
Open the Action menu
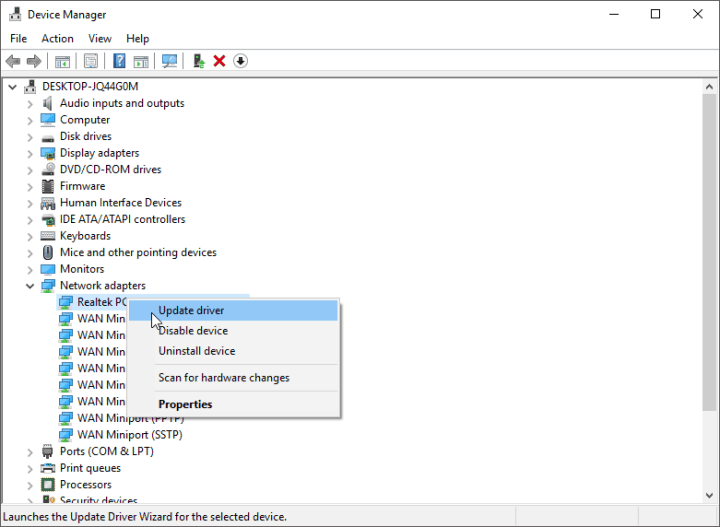point(57,38)
